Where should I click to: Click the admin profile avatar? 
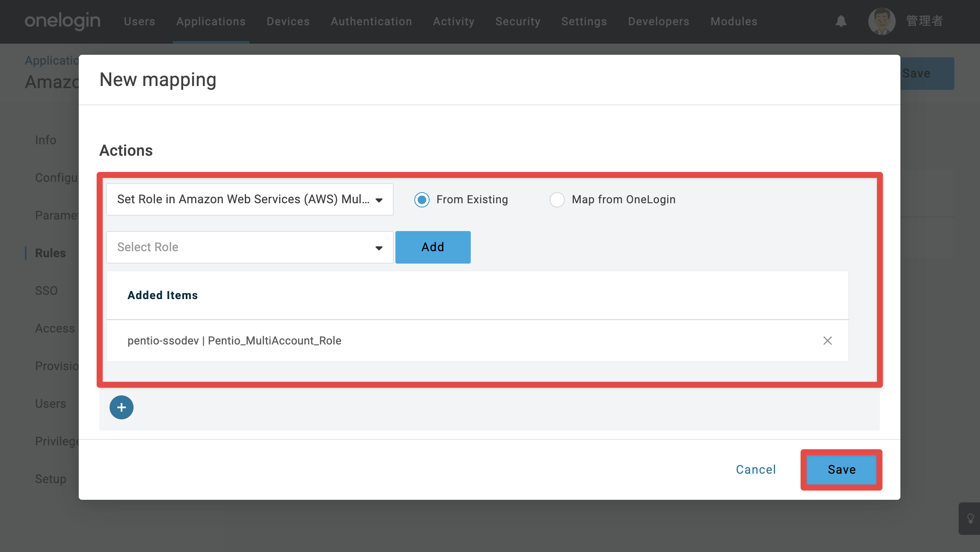pyautogui.click(x=882, y=21)
